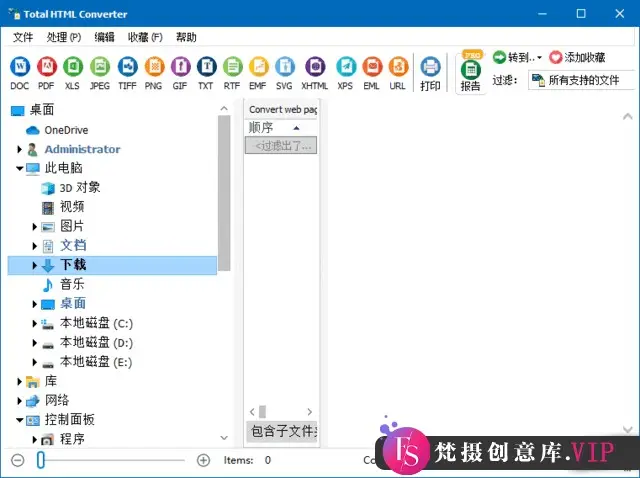Select 3D 对象 folder
The width and height of the screenshot is (640, 478).
pyautogui.click(x=80, y=188)
